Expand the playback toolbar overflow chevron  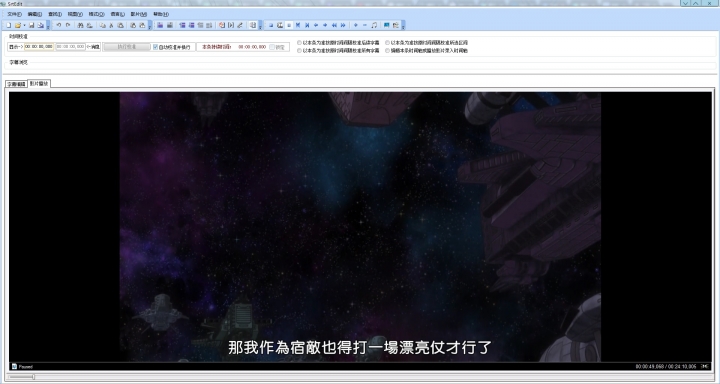[403, 26]
